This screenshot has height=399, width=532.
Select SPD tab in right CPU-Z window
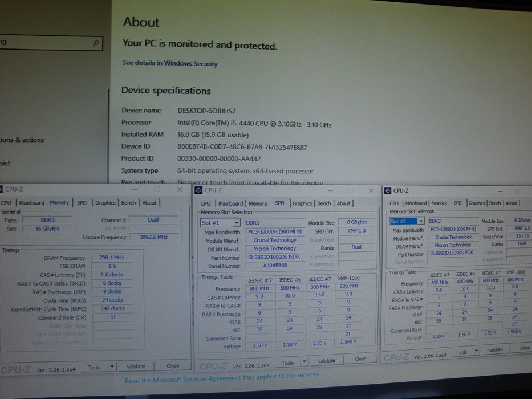458,202
